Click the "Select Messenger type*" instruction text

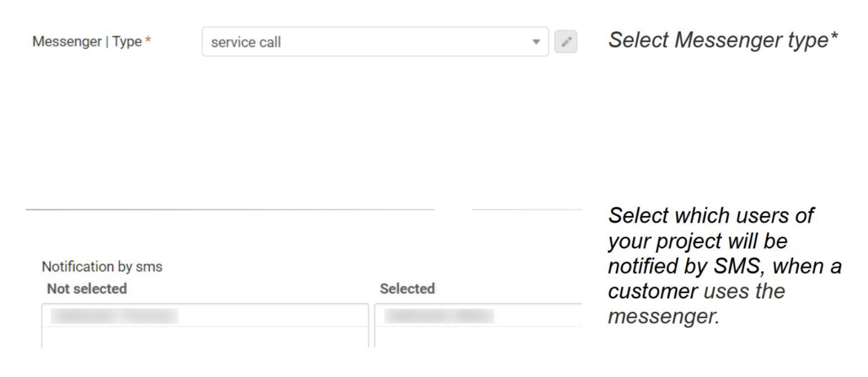[x=723, y=40]
